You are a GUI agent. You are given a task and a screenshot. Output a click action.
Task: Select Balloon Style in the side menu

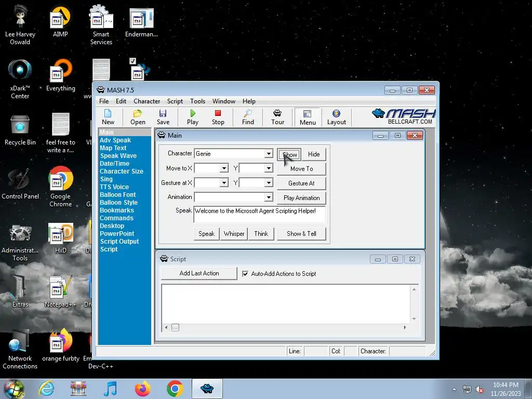tap(118, 203)
